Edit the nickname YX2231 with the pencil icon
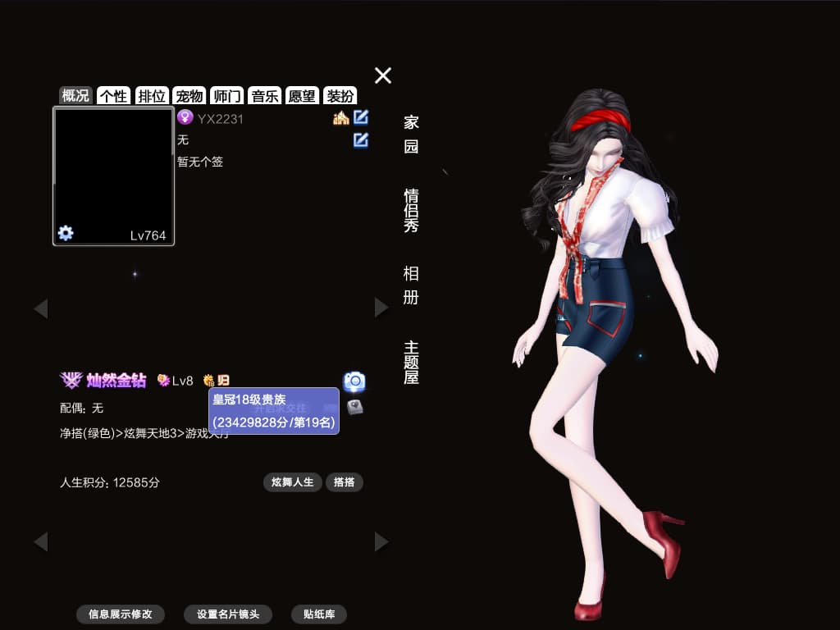840x630 pixels. (361, 116)
